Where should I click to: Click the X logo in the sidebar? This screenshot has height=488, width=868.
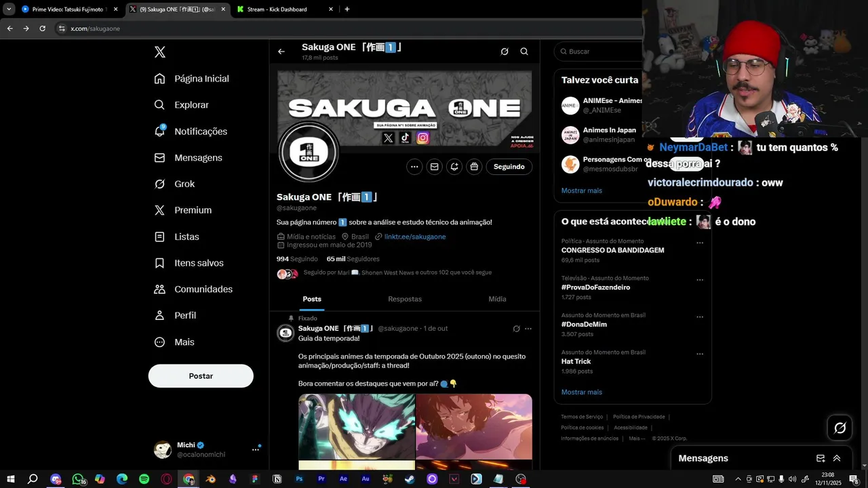[x=160, y=52]
